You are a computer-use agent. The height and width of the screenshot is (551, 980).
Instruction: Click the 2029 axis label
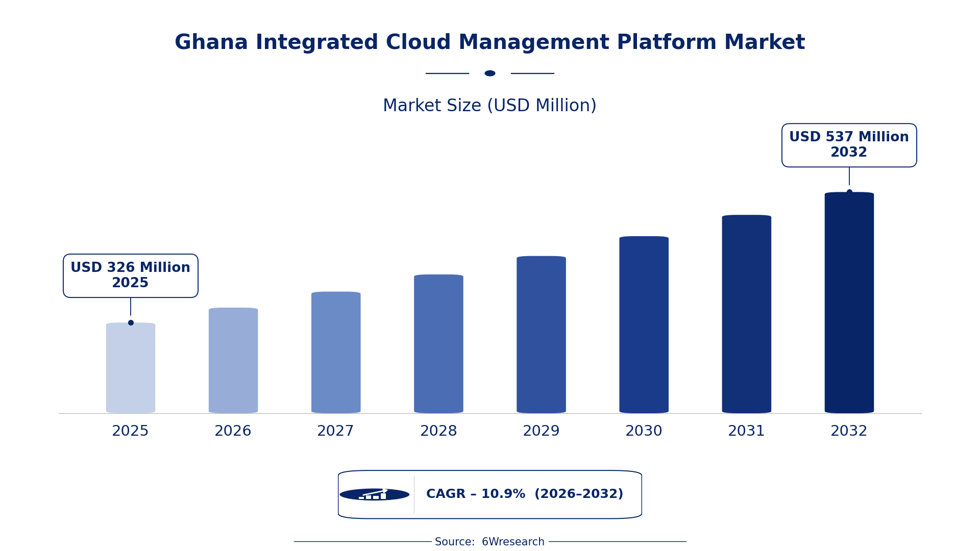(541, 431)
